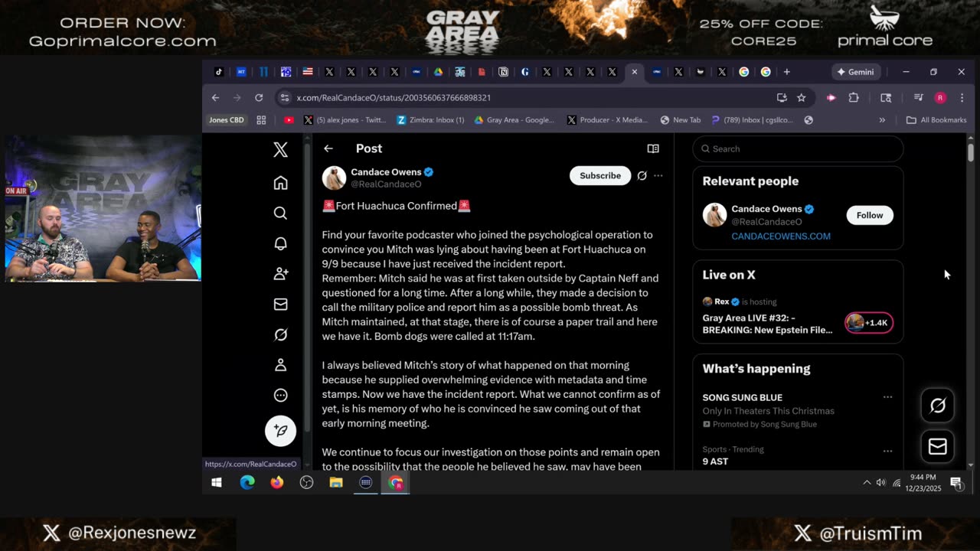Image resolution: width=980 pixels, height=551 pixels.
Task: Click the address bar URL
Action: pos(394,98)
